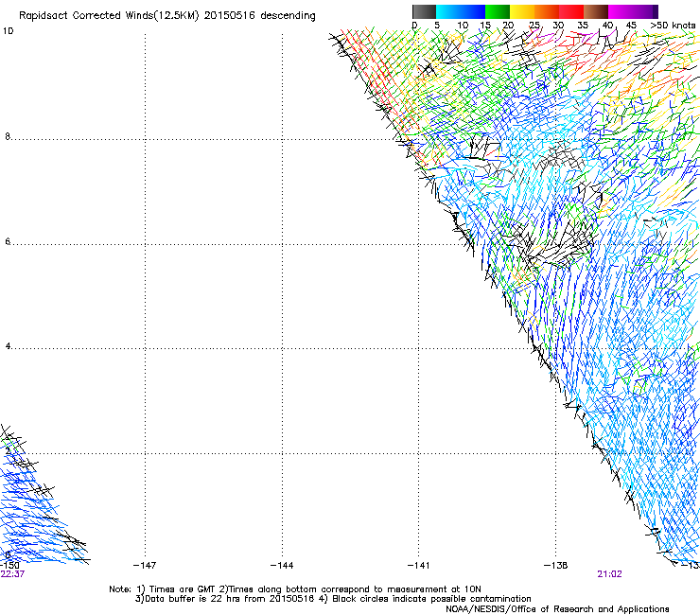The height and width of the screenshot is (615, 700).
Task: Click the red 30-35 knots legend segment
Action: (571, 11)
